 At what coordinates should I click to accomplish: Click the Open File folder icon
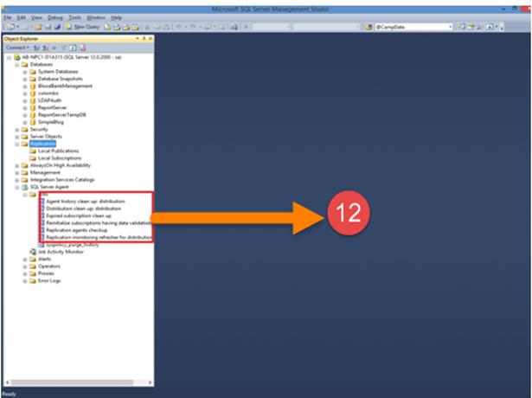(38, 27)
